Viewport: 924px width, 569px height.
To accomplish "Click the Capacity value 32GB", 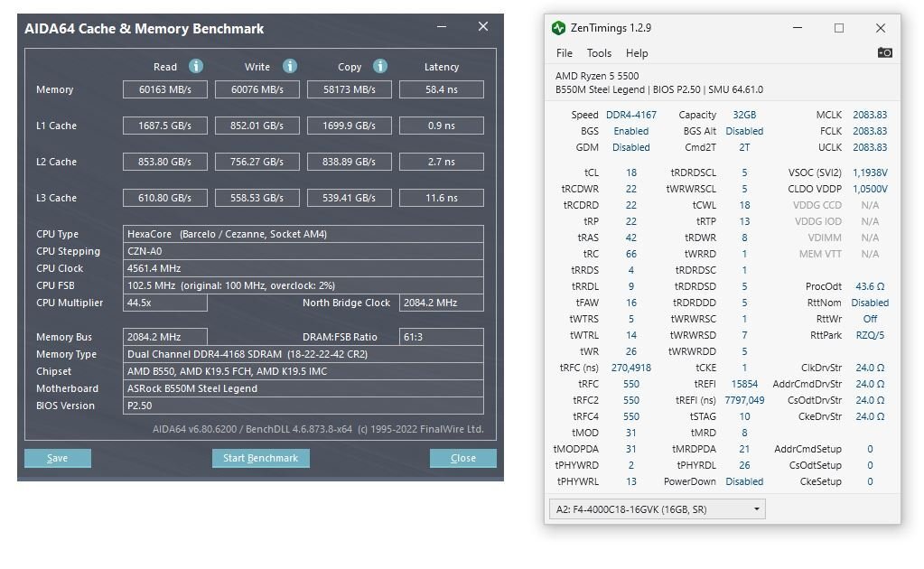I will click(744, 115).
